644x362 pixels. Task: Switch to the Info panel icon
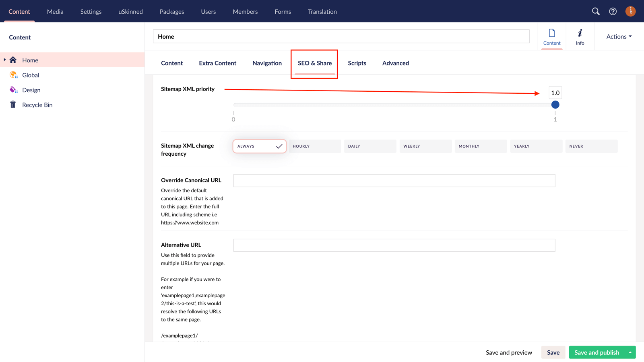pyautogui.click(x=580, y=36)
